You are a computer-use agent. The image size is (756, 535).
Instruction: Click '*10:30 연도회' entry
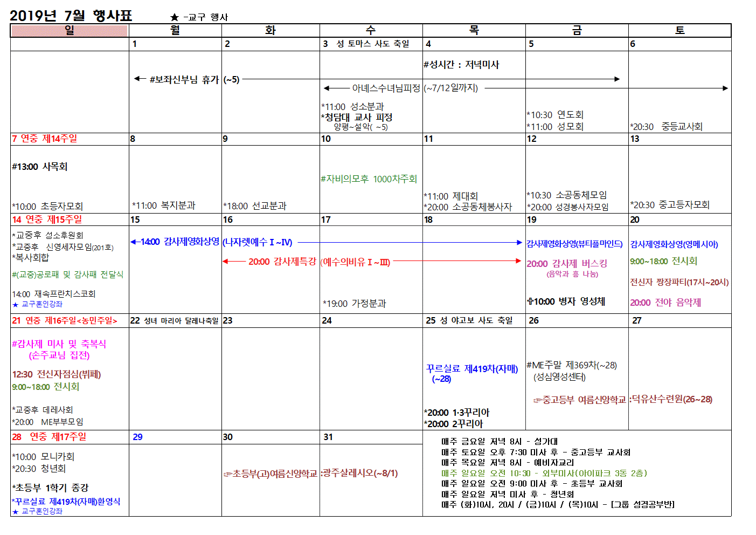point(555,115)
